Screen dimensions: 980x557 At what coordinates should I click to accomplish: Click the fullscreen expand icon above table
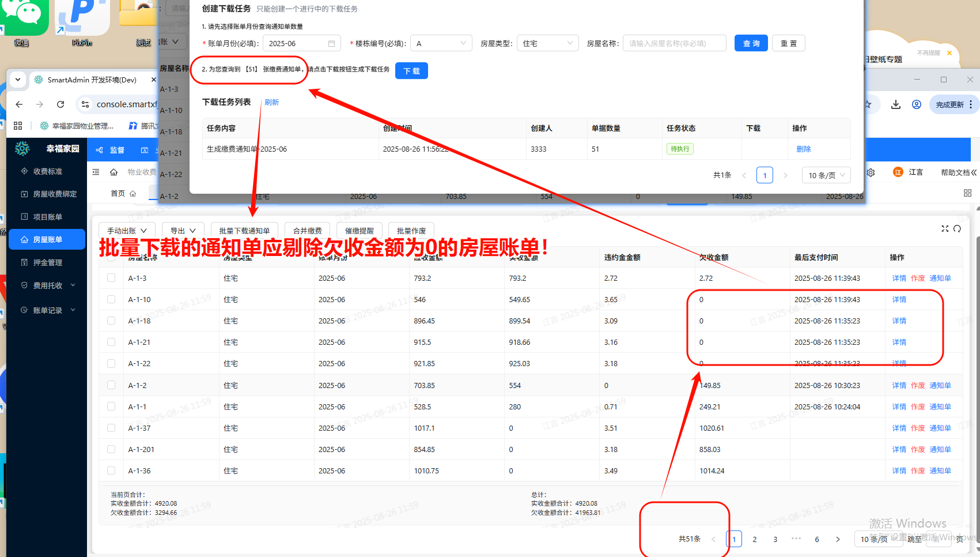(x=945, y=229)
